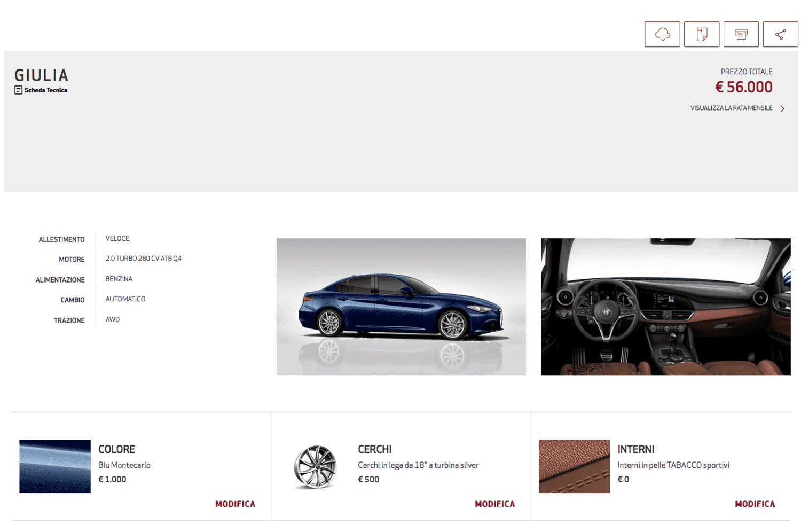Click Modifica under the Interni section

[x=755, y=504]
